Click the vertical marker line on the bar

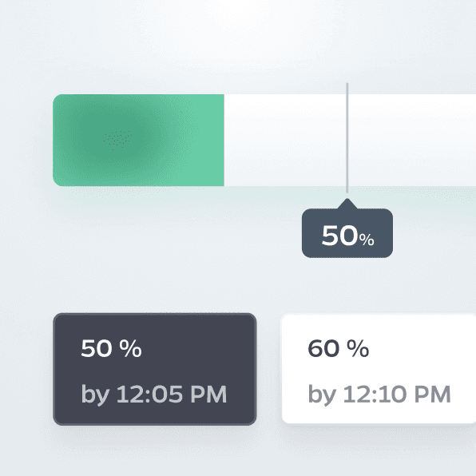(347, 140)
